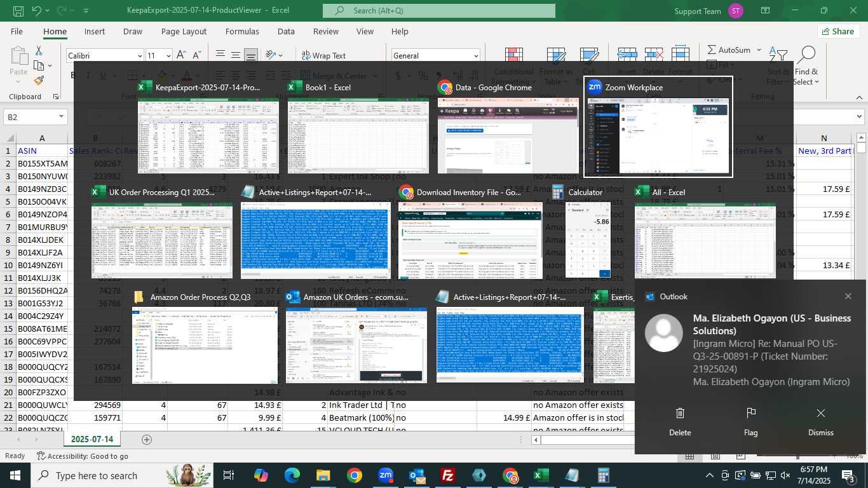Open the Name Box dropdown arrow
This screenshot has height=488, width=868.
coord(62,117)
